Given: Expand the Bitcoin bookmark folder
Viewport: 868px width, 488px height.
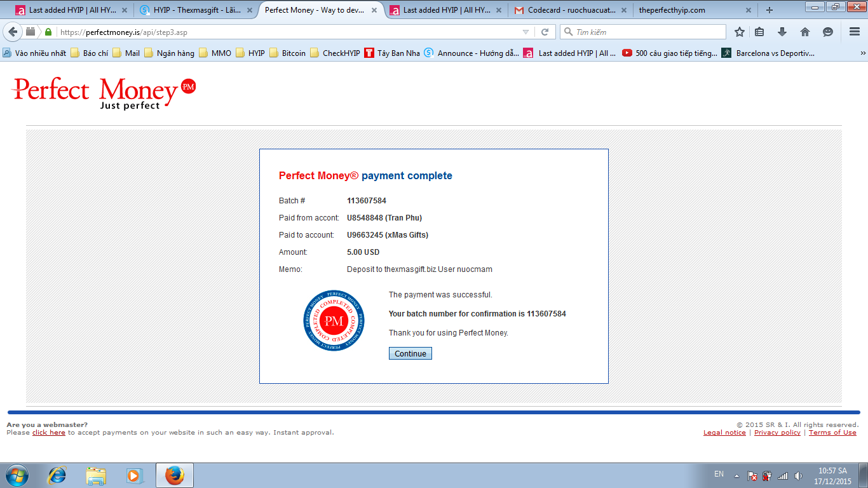Looking at the screenshot, I should tap(287, 53).
